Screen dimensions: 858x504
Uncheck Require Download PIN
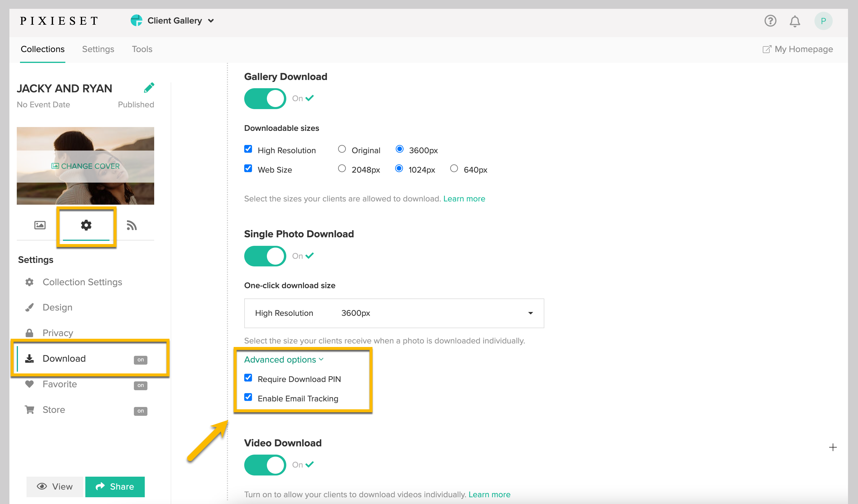click(x=248, y=378)
